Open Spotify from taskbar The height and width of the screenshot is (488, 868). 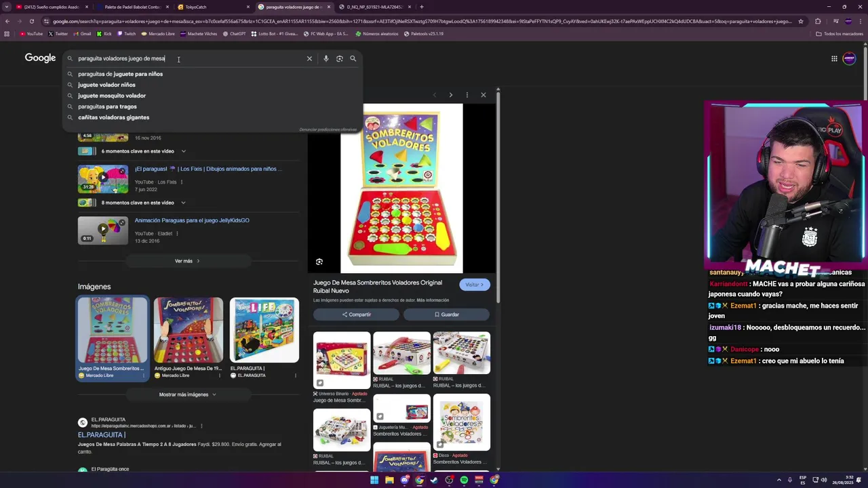464,480
